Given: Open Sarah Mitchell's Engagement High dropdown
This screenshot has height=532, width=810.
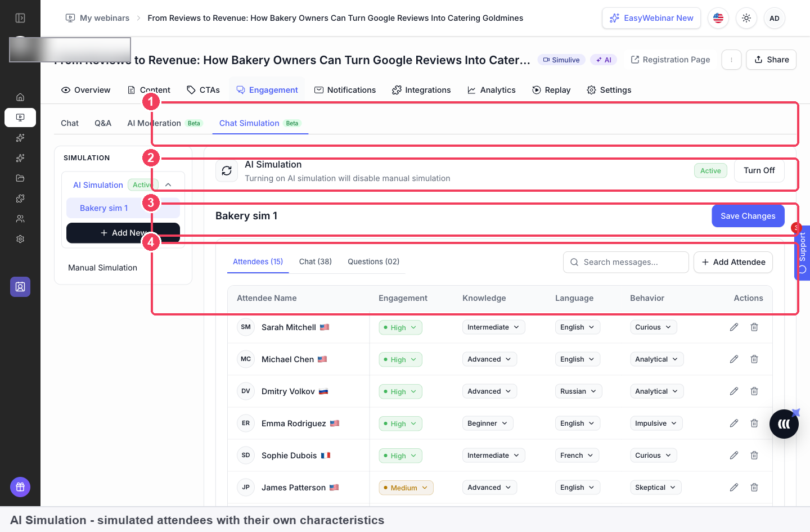Looking at the screenshot, I should (400, 328).
